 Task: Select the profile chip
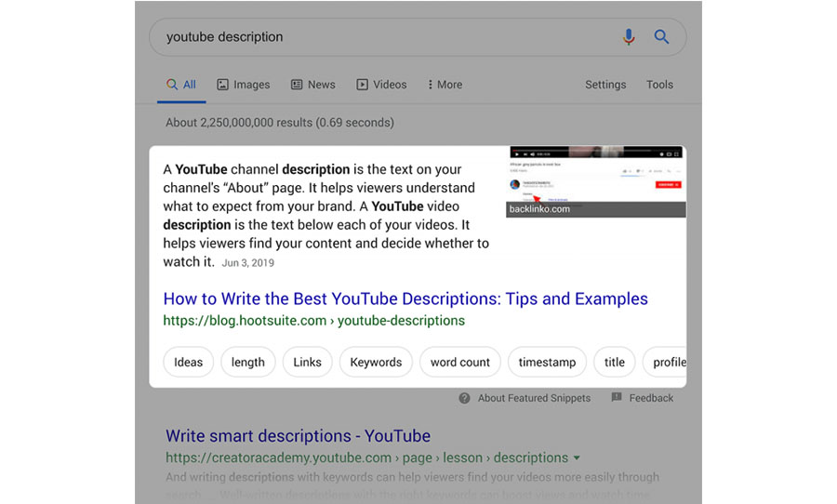(x=665, y=362)
